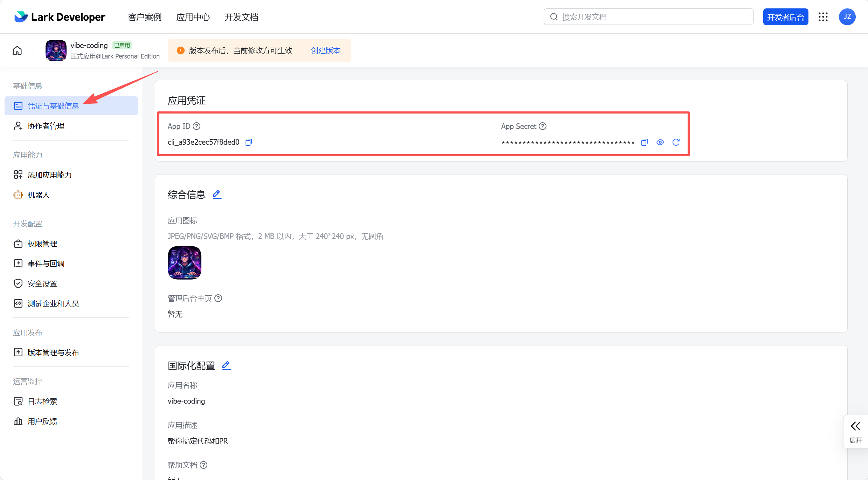Viewport: 868px width, 480px height.
Task: Open the 机器人 sidebar page
Action: pyautogui.click(x=39, y=194)
